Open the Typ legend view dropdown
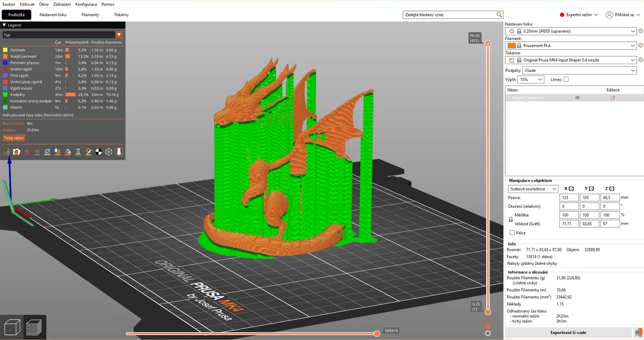 [62, 35]
